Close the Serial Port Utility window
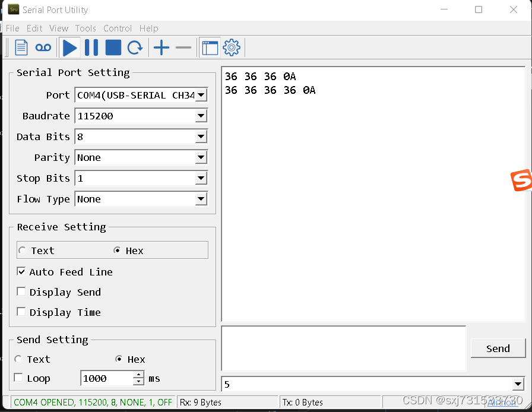This screenshot has height=412, width=532. (514, 9)
